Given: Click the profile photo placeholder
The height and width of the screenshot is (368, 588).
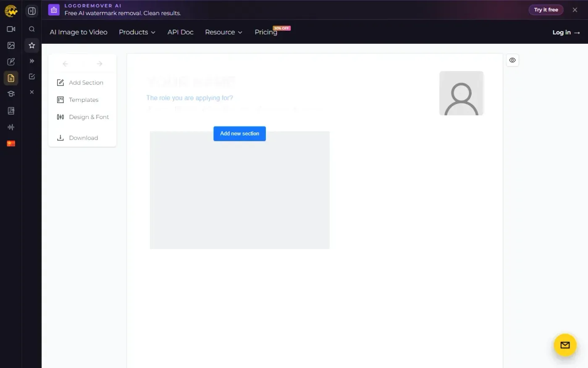Looking at the screenshot, I should coord(461,93).
